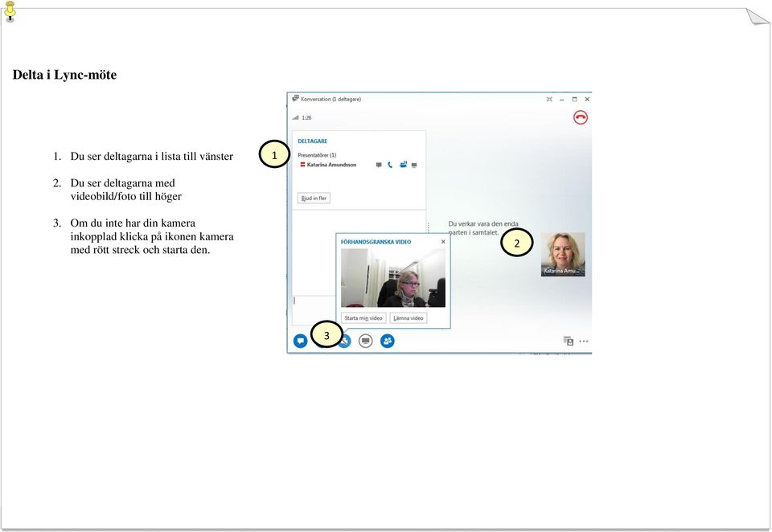Click Katarina Amundsson's video status icon
Image resolution: width=772 pixels, height=532 pixels.
pos(403,165)
